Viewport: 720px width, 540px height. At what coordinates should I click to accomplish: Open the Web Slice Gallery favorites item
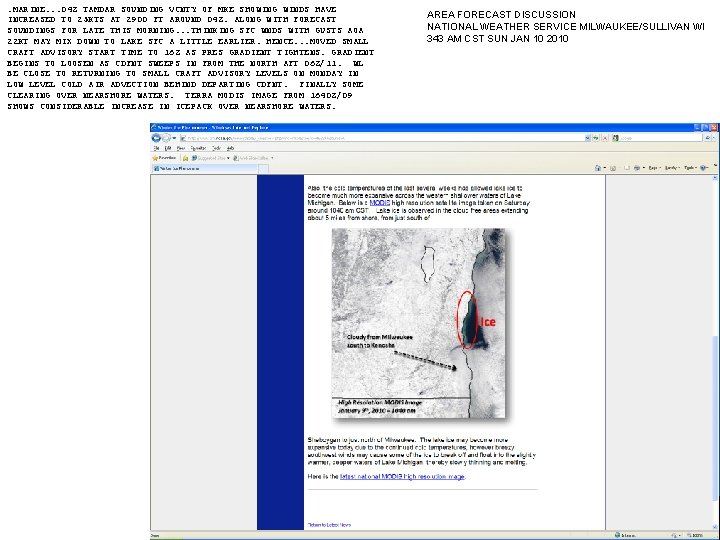click(x=253, y=158)
